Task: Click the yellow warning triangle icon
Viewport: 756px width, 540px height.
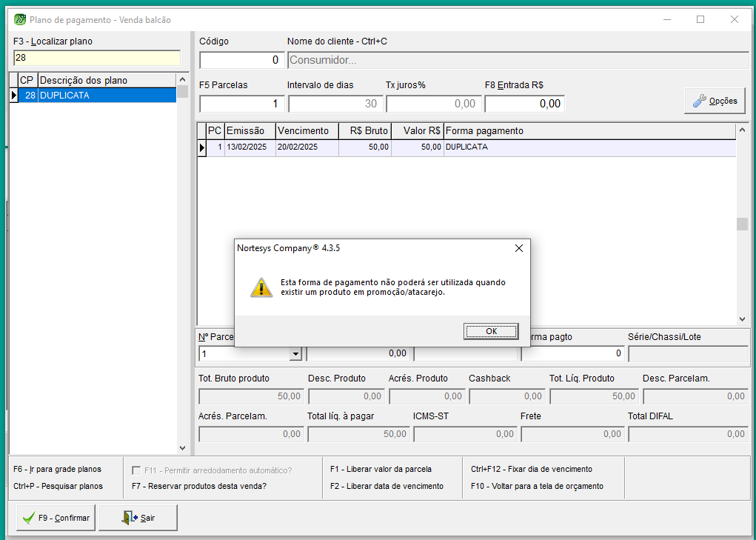Action: [261, 287]
